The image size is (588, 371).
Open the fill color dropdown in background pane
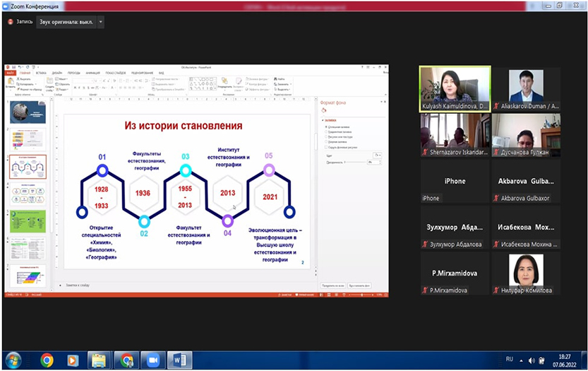click(378, 154)
